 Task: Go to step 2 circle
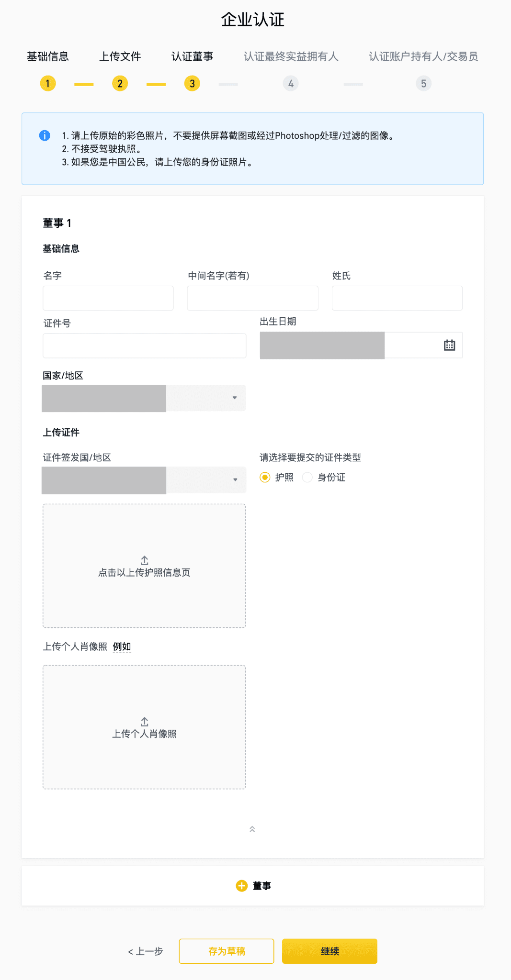[120, 84]
